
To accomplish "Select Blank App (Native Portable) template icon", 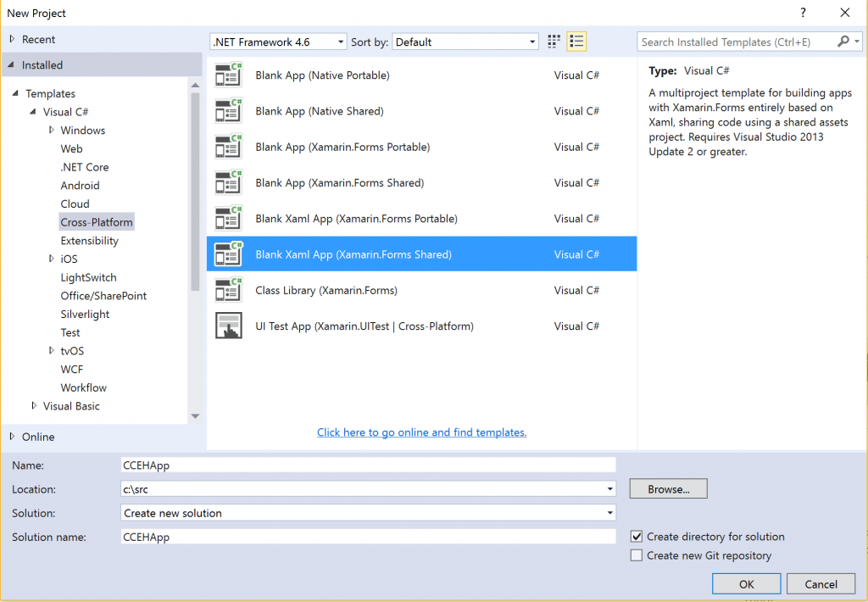I will [229, 75].
